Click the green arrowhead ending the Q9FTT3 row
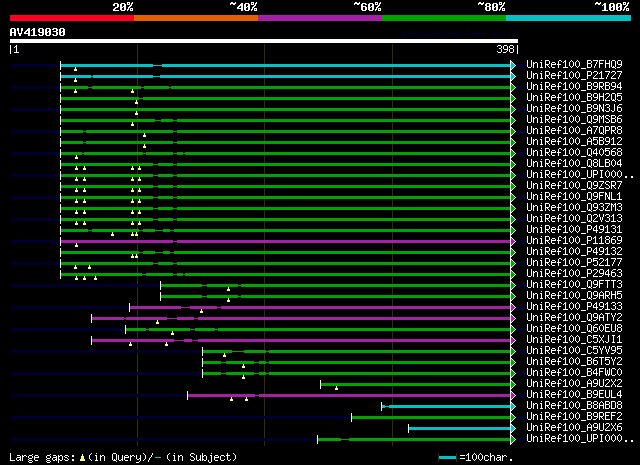640x465 pixels. click(513, 286)
